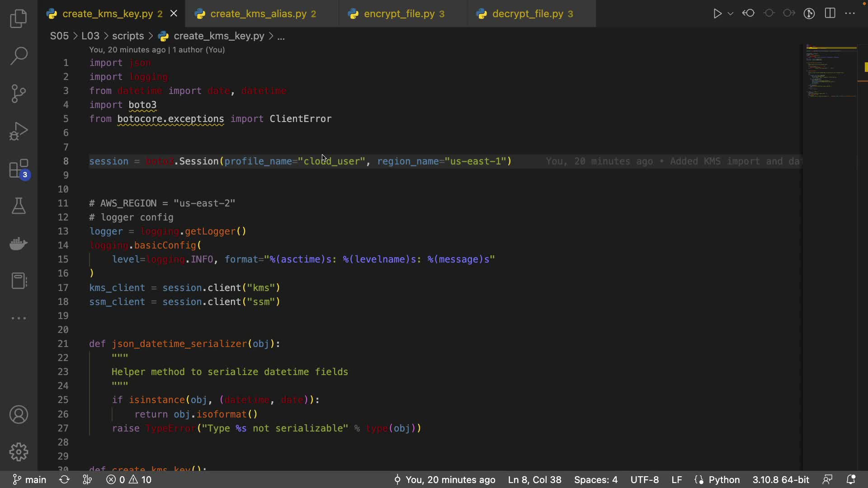Select Python interpreter 3.10.8 64-bit
The width and height of the screenshot is (868, 488).
coord(780,479)
